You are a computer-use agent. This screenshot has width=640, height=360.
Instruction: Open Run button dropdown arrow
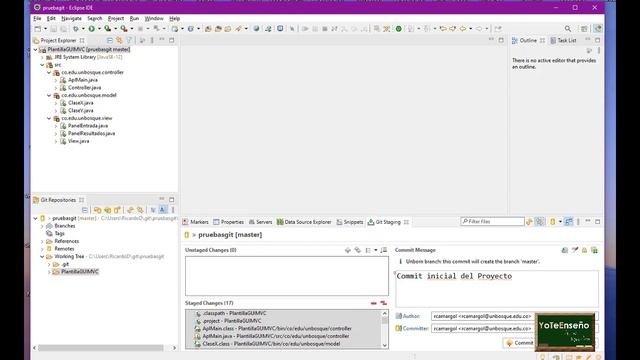click(99, 29)
